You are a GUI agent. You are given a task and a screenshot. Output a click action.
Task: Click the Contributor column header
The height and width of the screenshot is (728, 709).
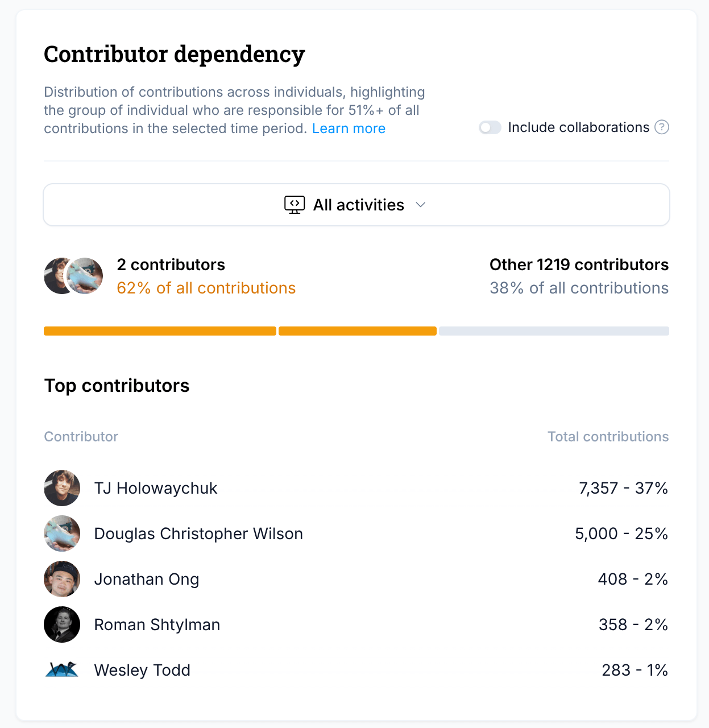pos(81,437)
